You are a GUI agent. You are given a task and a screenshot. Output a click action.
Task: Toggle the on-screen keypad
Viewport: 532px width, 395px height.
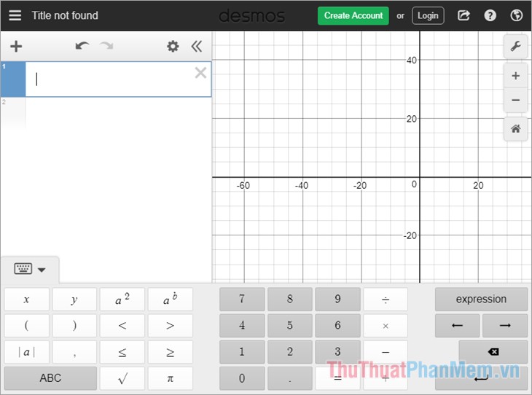tap(30, 270)
